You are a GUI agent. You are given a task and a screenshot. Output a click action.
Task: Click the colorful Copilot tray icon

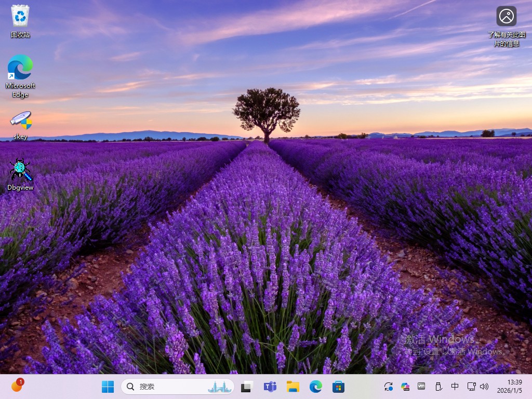pos(405,387)
